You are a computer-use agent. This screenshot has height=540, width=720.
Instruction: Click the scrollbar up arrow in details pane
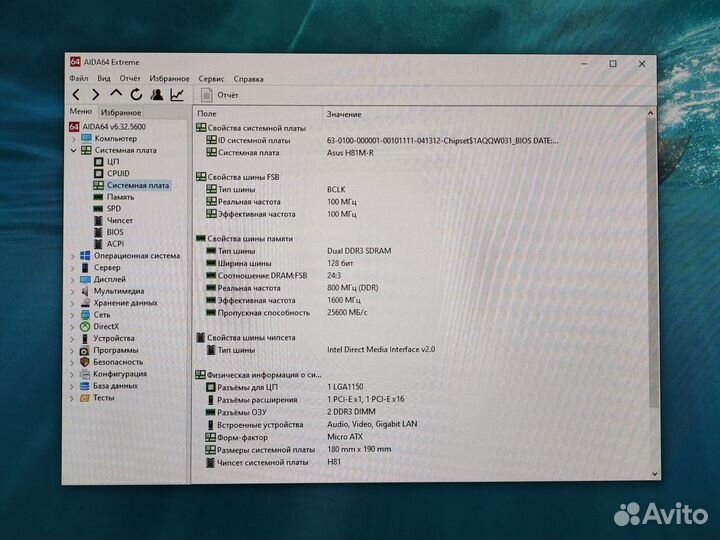(650, 113)
